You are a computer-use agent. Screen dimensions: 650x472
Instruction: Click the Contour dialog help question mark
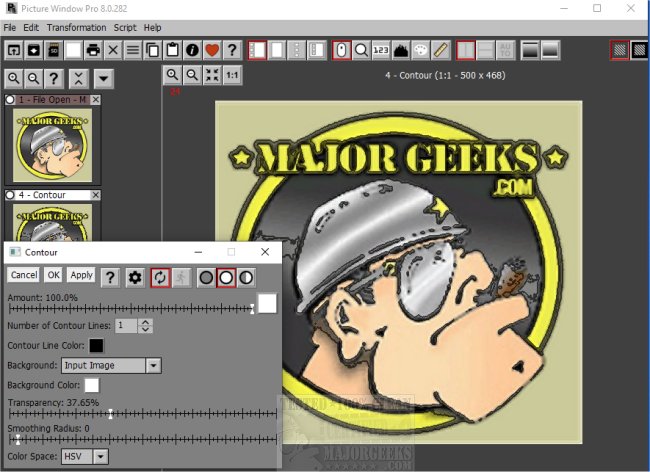(x=110, y=278)
